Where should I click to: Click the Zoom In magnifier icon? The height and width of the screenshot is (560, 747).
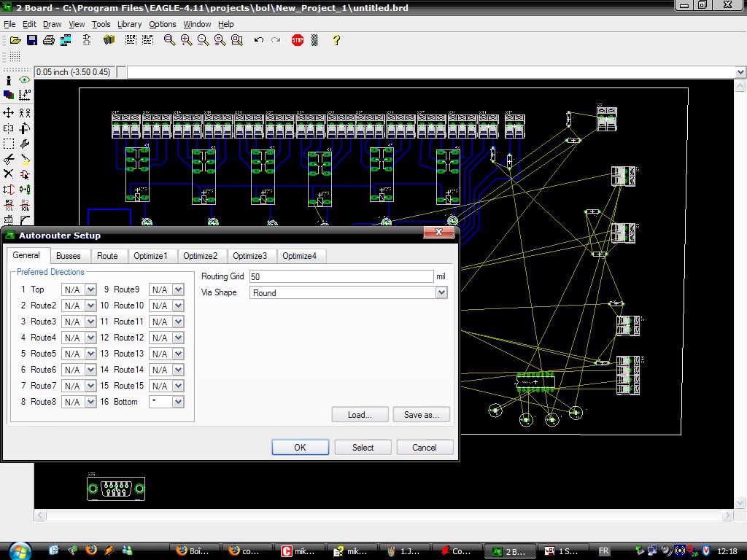187,40
